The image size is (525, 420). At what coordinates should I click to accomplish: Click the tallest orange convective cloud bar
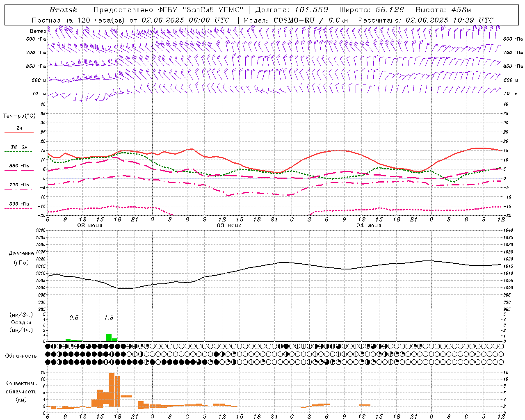[x=112, y=390]
